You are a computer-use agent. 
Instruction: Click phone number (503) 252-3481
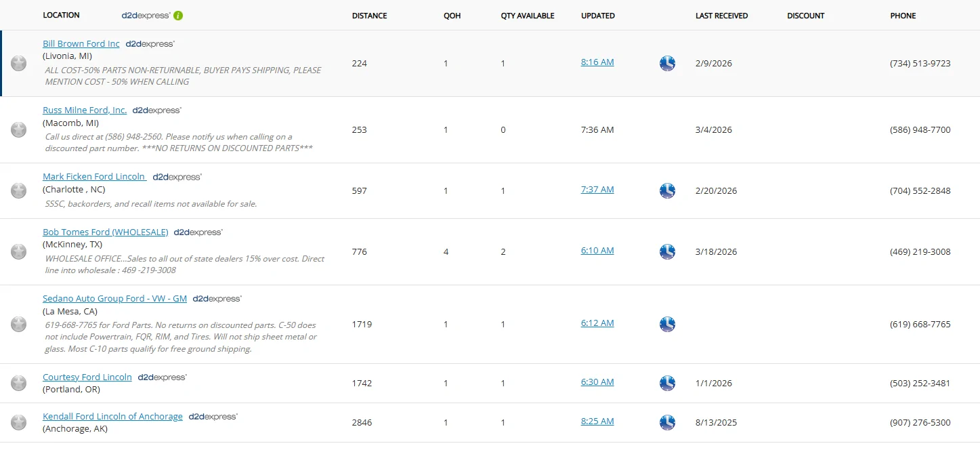tap(920, 384)
